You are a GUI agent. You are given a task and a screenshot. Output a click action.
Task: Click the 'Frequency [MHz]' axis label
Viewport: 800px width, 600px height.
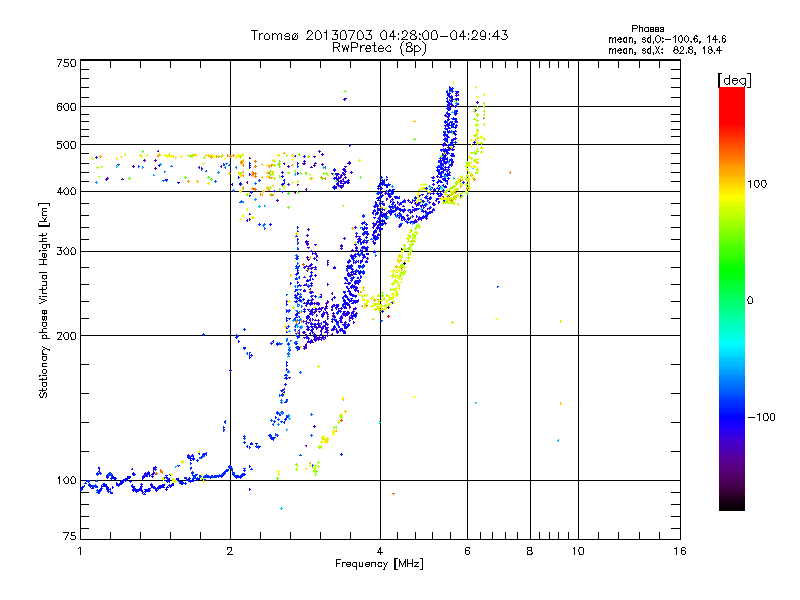pos(379,564)
